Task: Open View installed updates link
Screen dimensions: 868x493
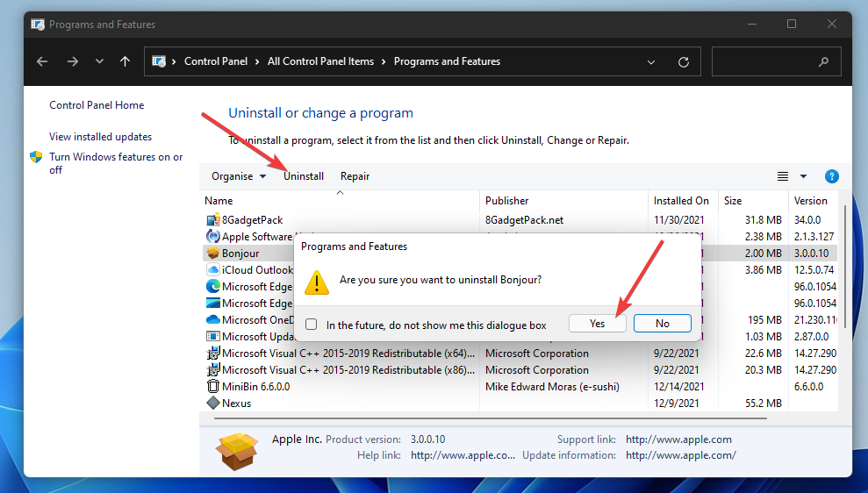Action: point(100,137)
